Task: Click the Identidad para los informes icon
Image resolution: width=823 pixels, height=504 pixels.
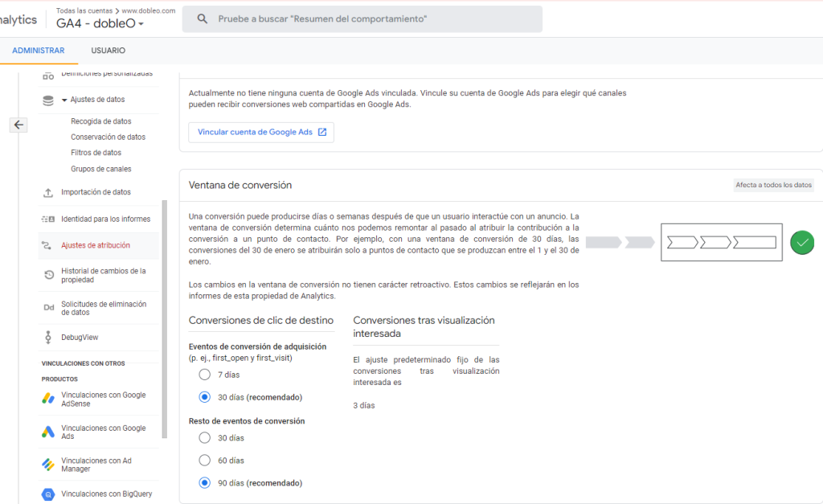Action: 48,219
